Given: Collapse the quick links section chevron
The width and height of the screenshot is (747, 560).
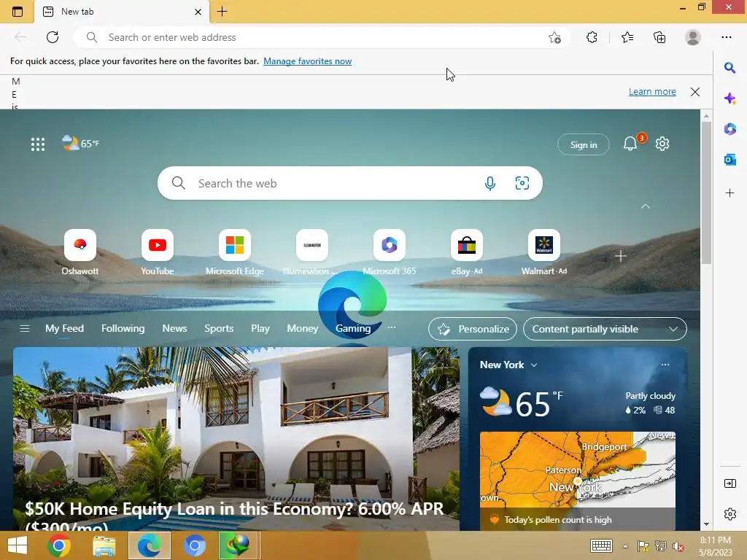Looking at the screenshot, I should tap(646, 206).
